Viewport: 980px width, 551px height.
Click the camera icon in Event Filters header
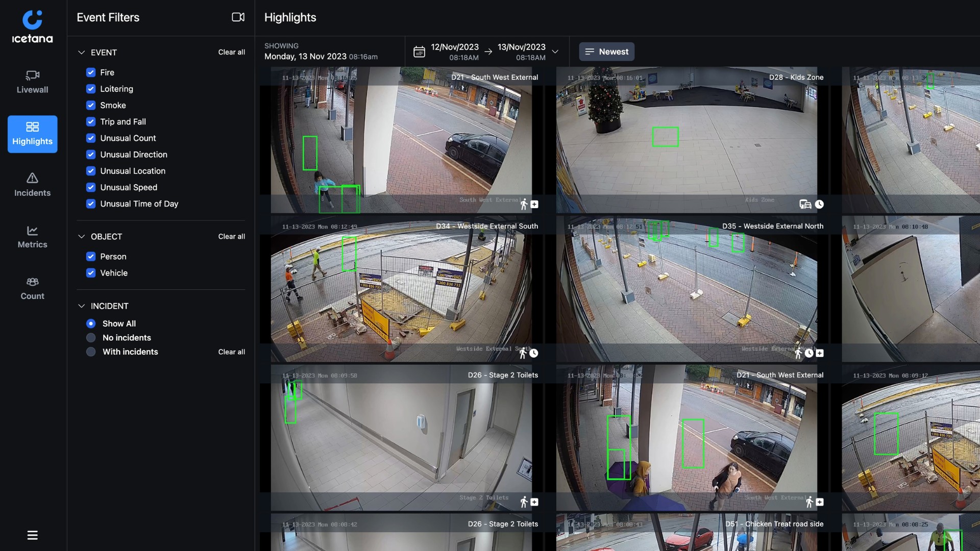click(x=237, y=17)
